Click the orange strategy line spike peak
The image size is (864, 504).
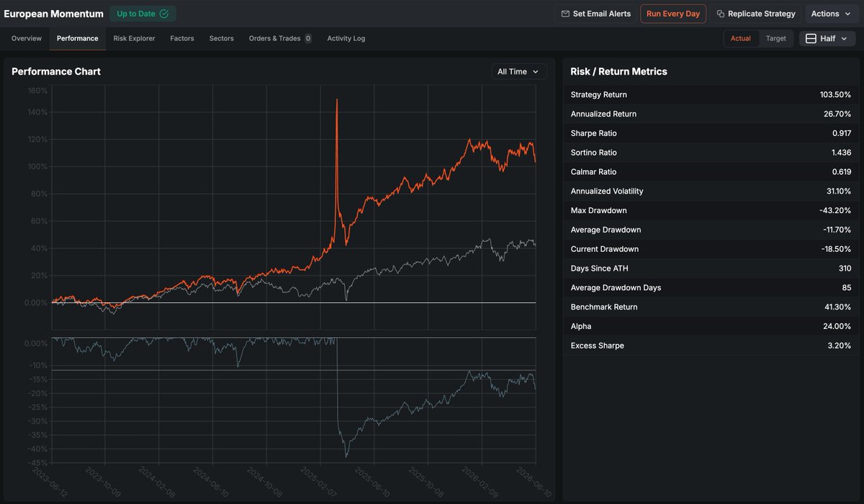click(x=337, y=100)
